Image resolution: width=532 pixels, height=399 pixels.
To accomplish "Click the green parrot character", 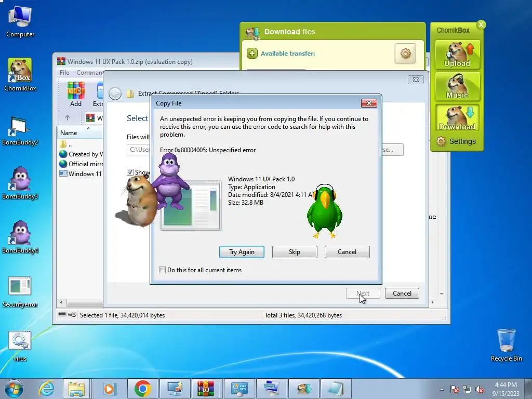I will click(325, 211).
